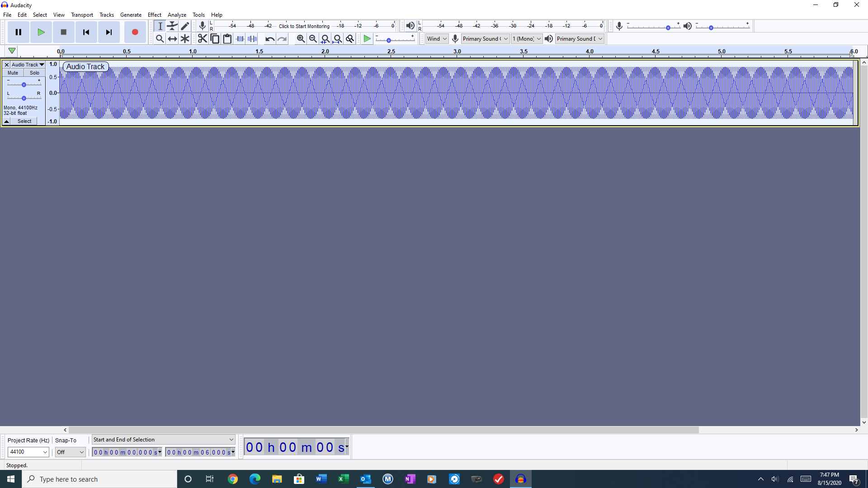Click the Zoom Out icon
Screen dimensions: 868x488
(313, 39)
